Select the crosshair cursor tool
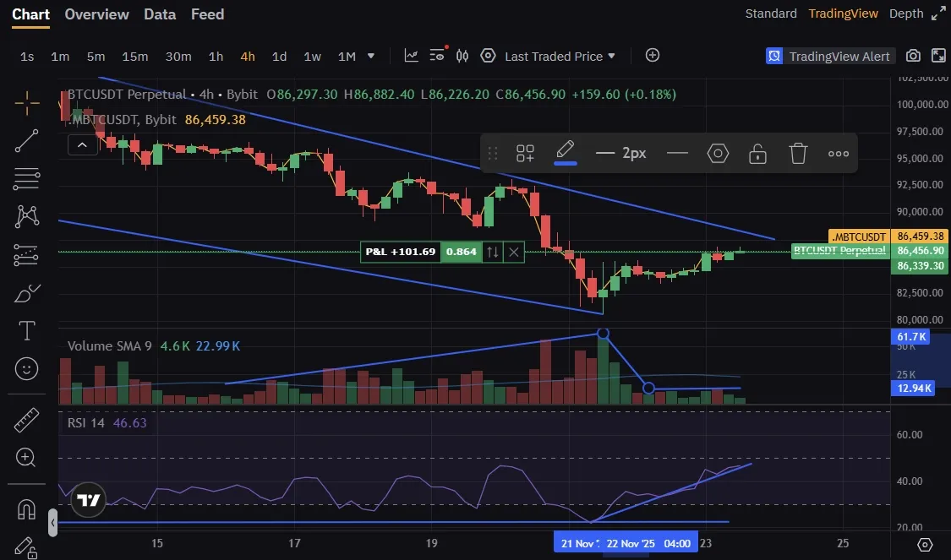Viewport: 951px width, 560px height. coord(27,103)
